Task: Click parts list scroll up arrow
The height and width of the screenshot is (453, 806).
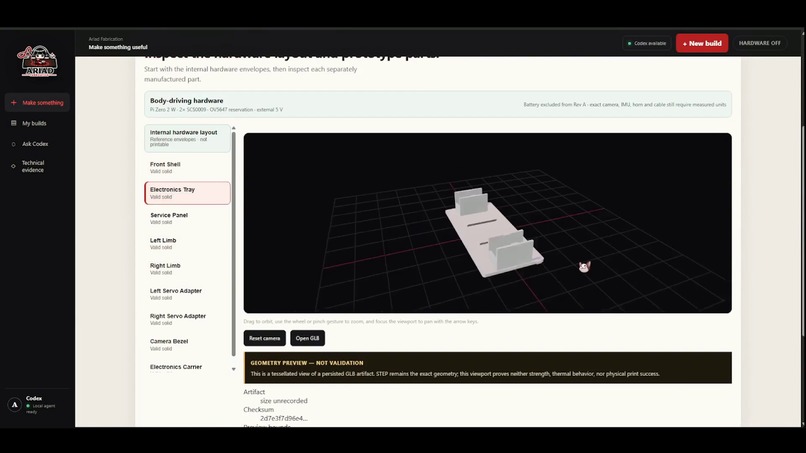Action: pyautogui.click(x=234, y=128)
